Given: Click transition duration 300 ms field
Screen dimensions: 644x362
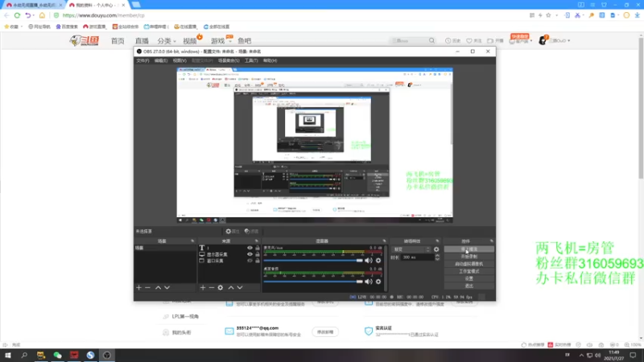Looking at the screenshot, I should coord(416,257).
